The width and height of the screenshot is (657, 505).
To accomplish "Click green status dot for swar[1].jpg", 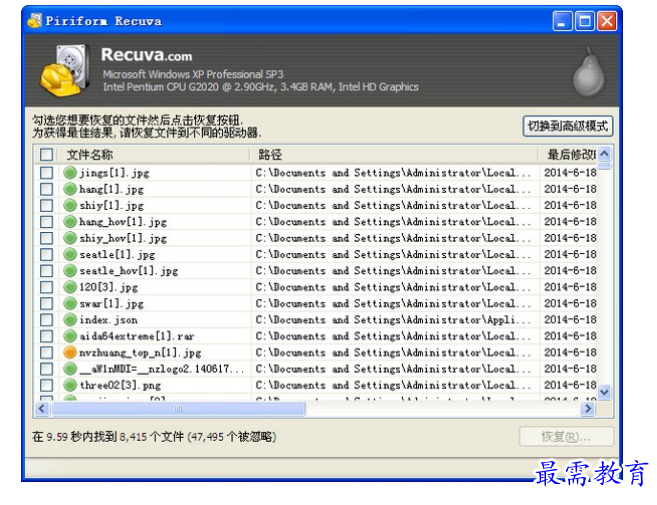I will tap(70, 303).
